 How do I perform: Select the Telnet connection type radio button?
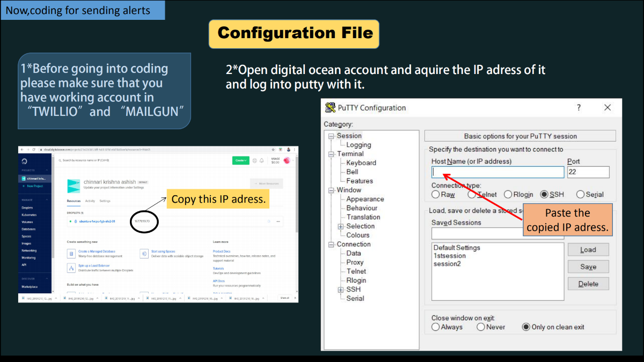[x=472, y=195]
